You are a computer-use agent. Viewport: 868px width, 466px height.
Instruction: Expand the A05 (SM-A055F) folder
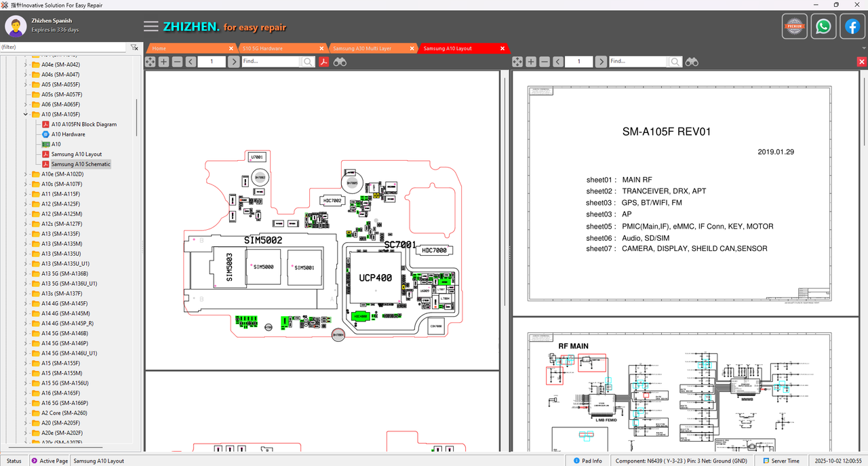pos(26,85)
